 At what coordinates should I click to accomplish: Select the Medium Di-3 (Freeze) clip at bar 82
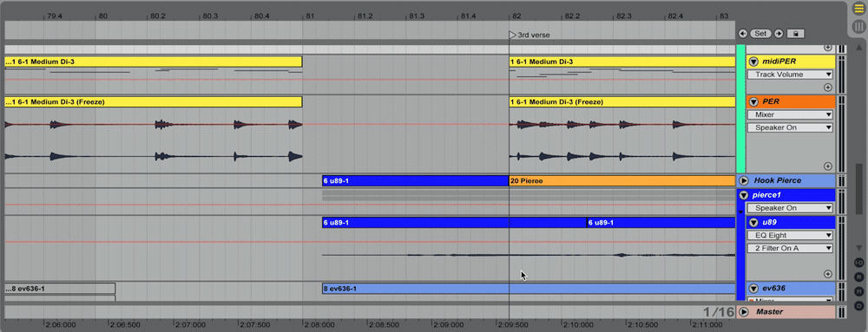click(x=622, y=102)
